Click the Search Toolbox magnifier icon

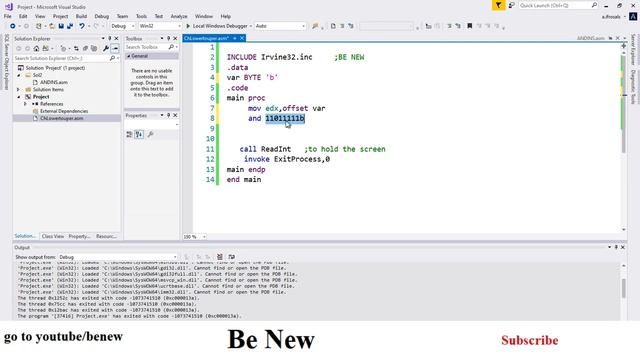click(x=171, y=47)
